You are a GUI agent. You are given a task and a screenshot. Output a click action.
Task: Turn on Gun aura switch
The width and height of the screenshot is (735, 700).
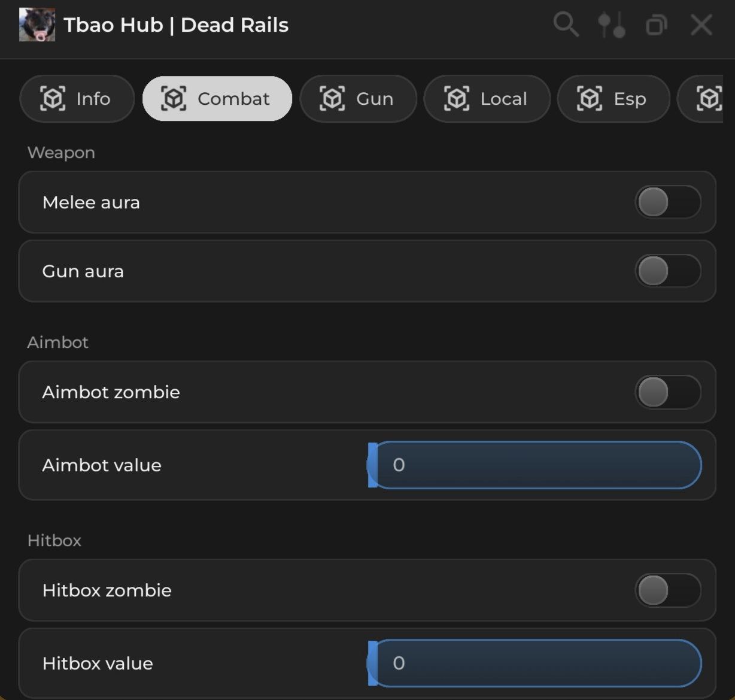click(667, 271)
